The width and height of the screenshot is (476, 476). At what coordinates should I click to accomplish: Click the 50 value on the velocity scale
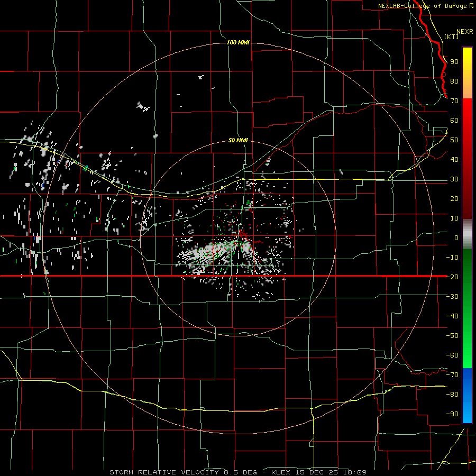(x=454, y=140)
